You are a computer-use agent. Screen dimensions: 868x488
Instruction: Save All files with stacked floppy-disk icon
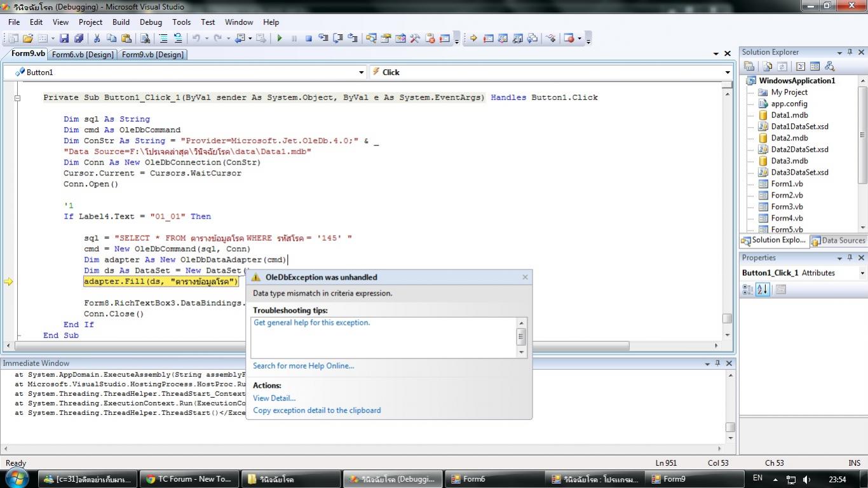[79, 38]
